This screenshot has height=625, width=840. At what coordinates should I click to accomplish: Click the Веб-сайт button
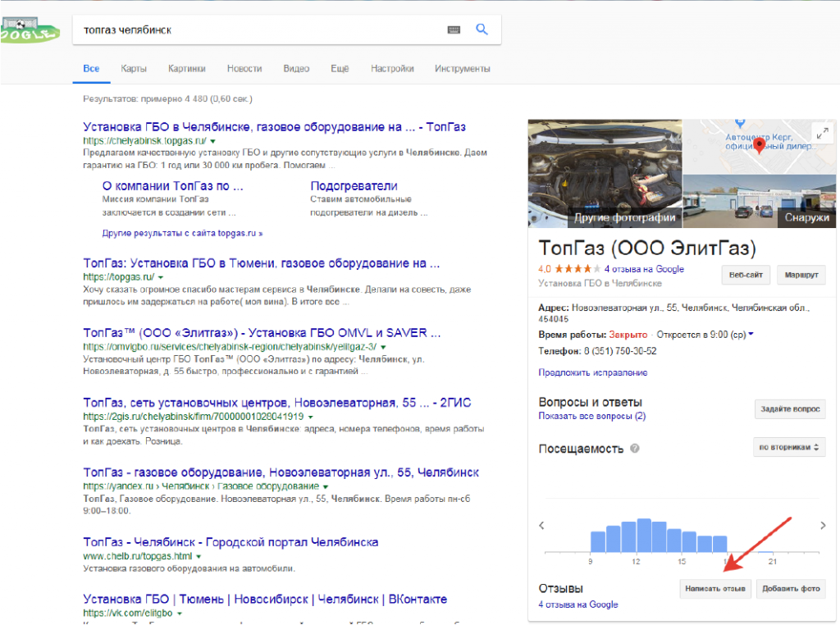[746, 275]
